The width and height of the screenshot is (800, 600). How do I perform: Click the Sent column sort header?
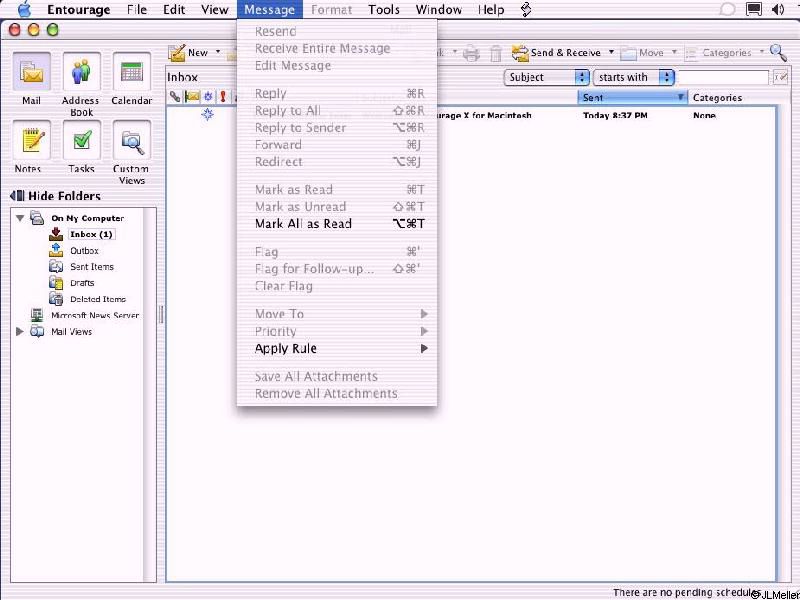click(632, 97)
